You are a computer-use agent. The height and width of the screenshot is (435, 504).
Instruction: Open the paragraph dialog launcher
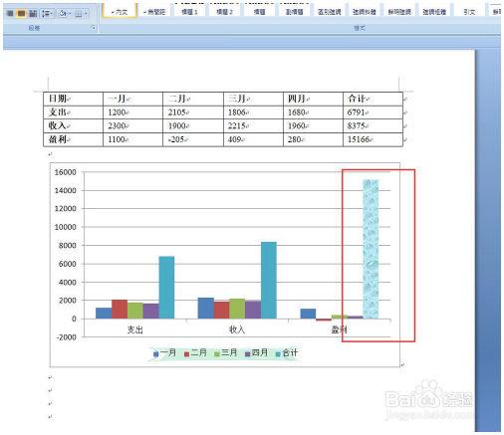94,28
